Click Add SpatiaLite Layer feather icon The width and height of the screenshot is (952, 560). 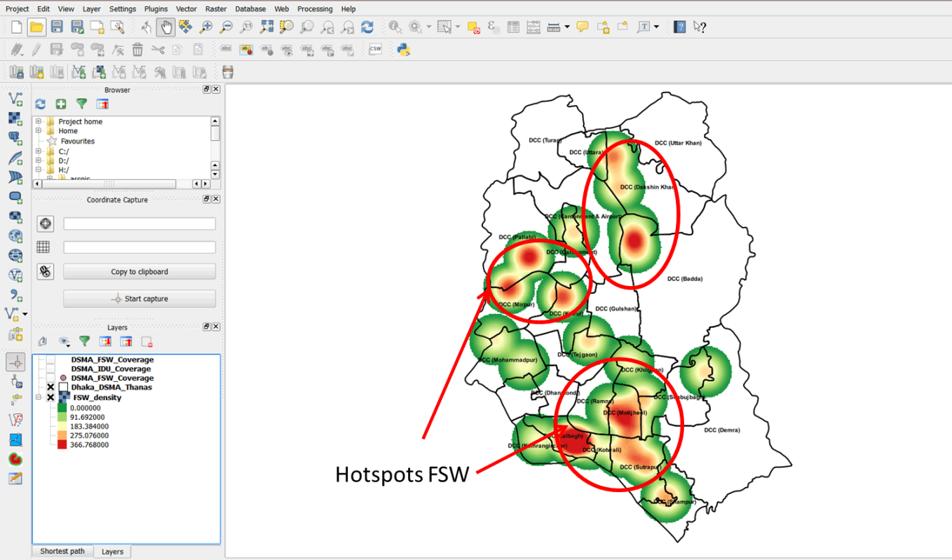(15, 157)
